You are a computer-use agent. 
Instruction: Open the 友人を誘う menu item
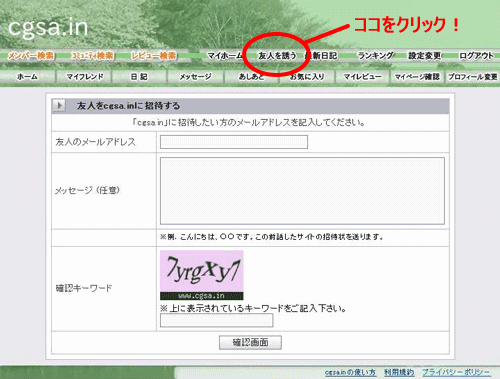pyautogui.click(x=277, y=56)
